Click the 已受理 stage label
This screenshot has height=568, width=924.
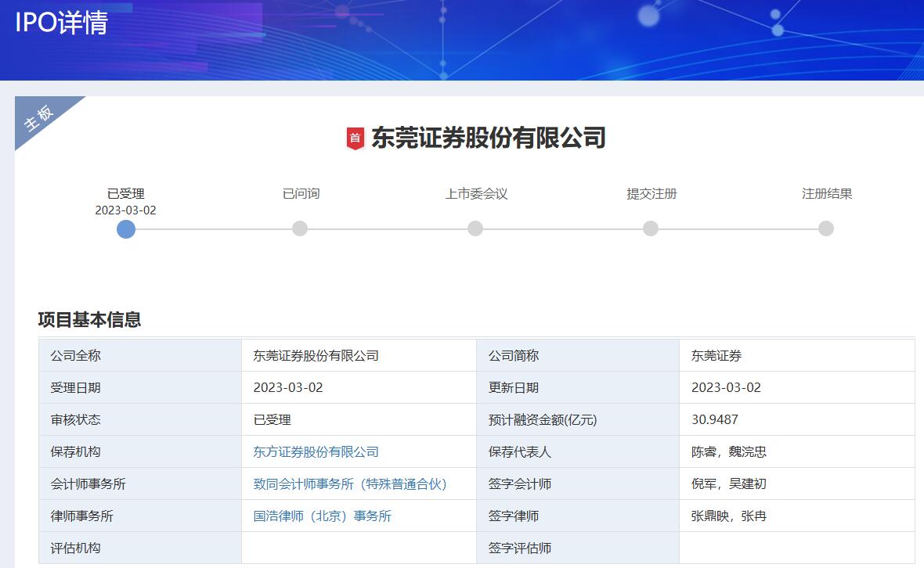click(126, 194)
